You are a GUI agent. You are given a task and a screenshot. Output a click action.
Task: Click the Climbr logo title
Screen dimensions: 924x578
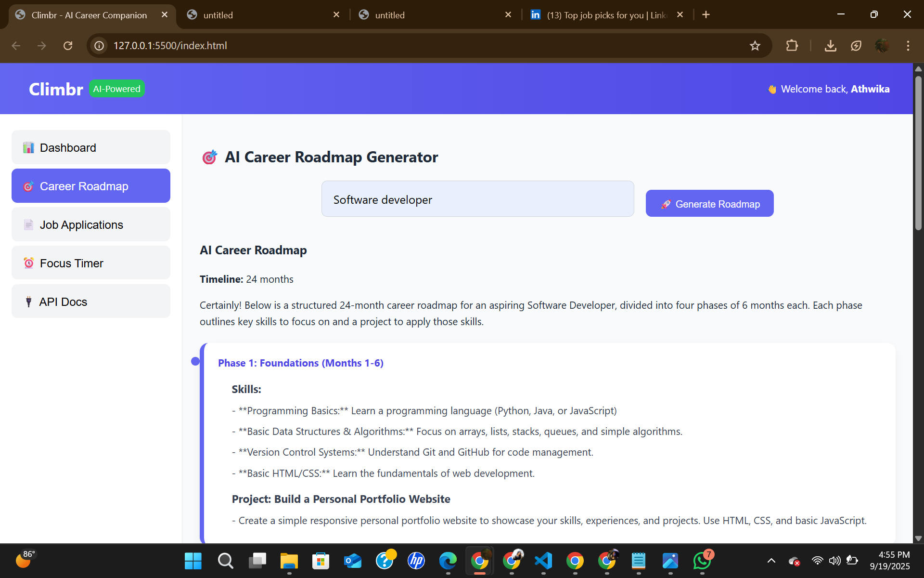tap(56, 89)
